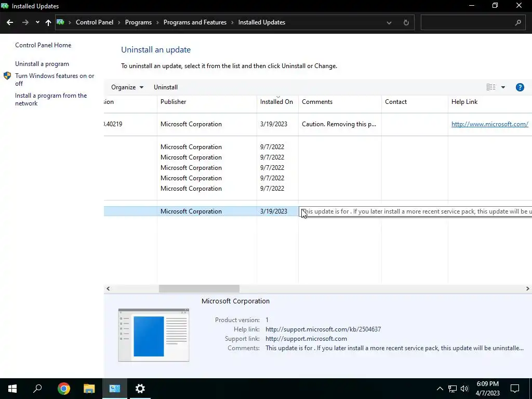This screenshot has width=532, height=399.
Task: Launch Google Chrome from the taskbar
Action: (x=64, y=389)
